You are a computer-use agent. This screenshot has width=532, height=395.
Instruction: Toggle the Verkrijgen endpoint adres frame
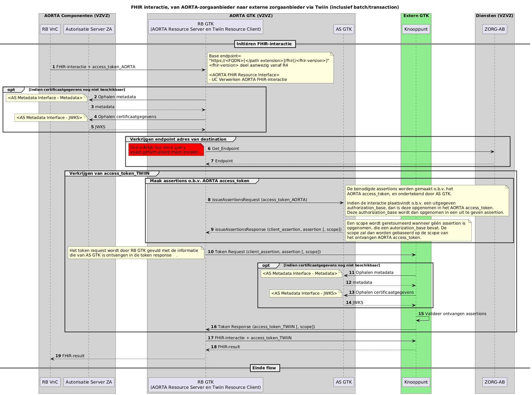pos(178,139)
